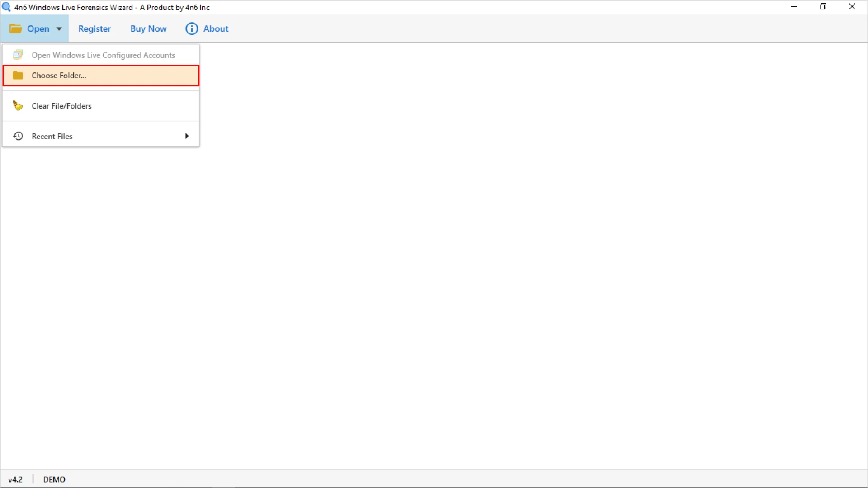Select Choose Folder from the menu

click(x=59, y=75)
